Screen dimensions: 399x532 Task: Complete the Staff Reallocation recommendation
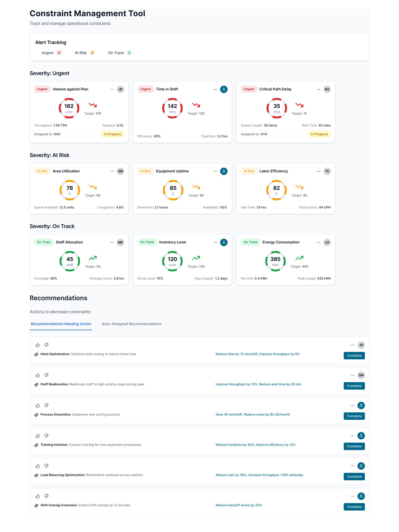coord(354,386)
